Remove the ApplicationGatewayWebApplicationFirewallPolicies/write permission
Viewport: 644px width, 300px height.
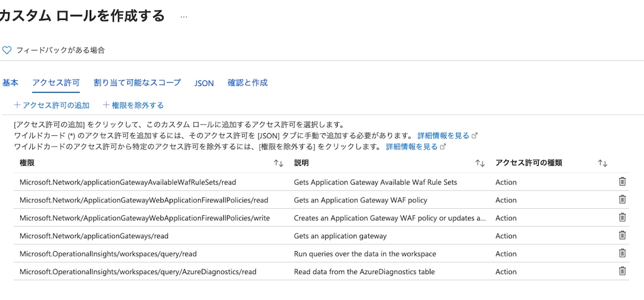tap(622, 217)
